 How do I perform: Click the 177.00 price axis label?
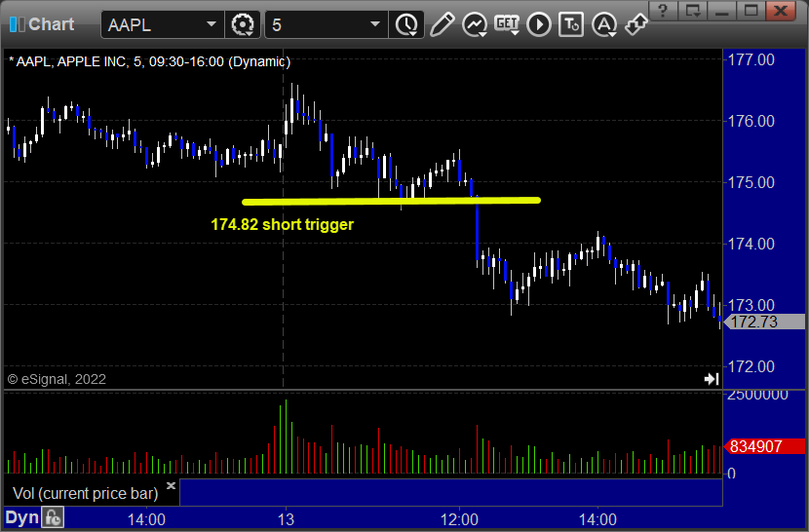tap(751, 59)
